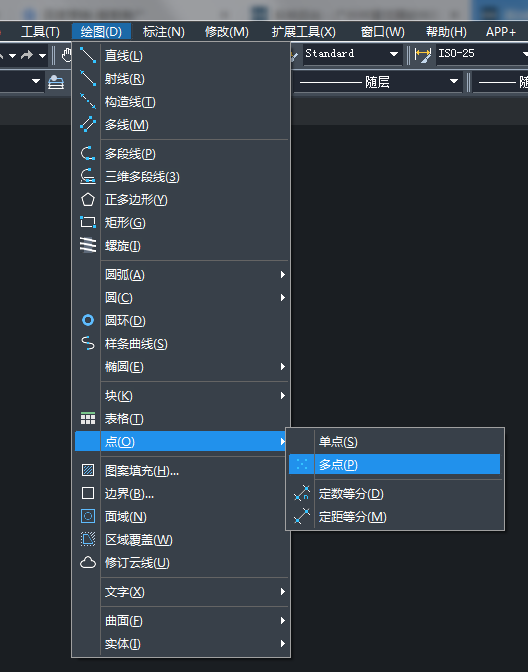Open the APP+ menu
The height and width of the screenshot is (672, 528).
click(501, 32)
